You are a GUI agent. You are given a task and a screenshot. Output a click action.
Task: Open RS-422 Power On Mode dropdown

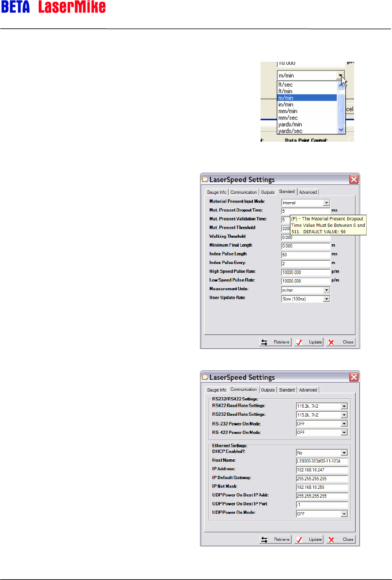pos(344,432)
